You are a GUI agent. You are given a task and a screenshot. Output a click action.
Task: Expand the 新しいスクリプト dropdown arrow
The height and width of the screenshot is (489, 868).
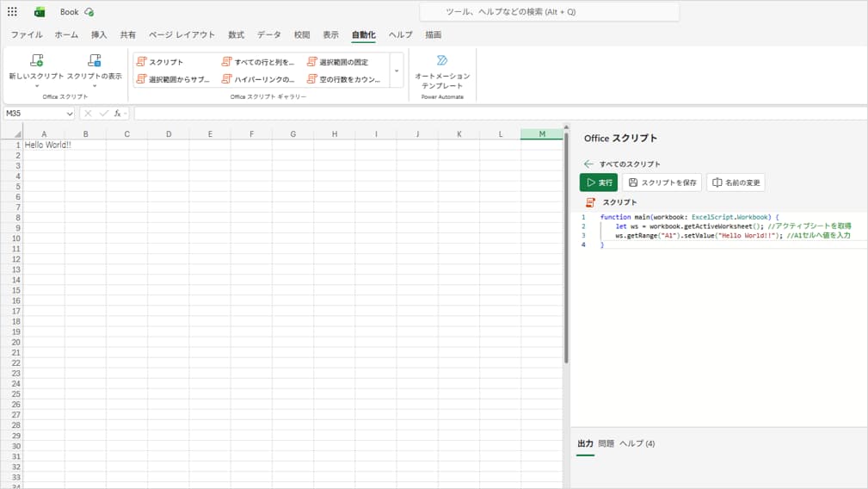pos(36,86)
